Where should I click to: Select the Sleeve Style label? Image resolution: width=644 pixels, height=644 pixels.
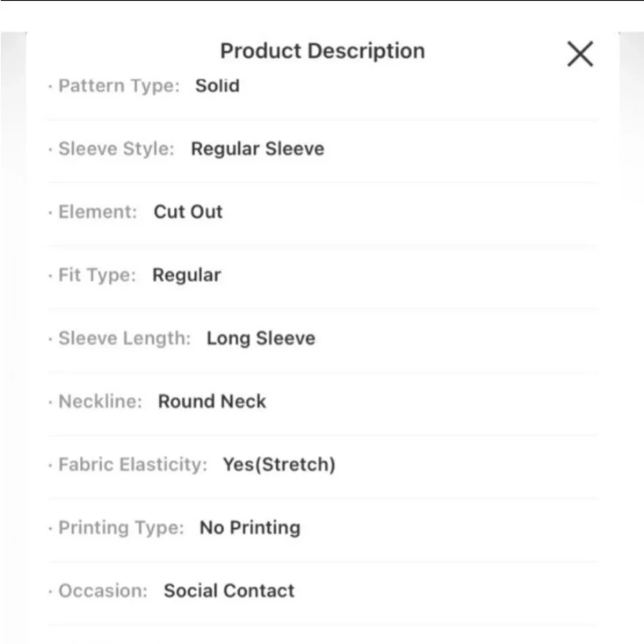pos(117,149)
